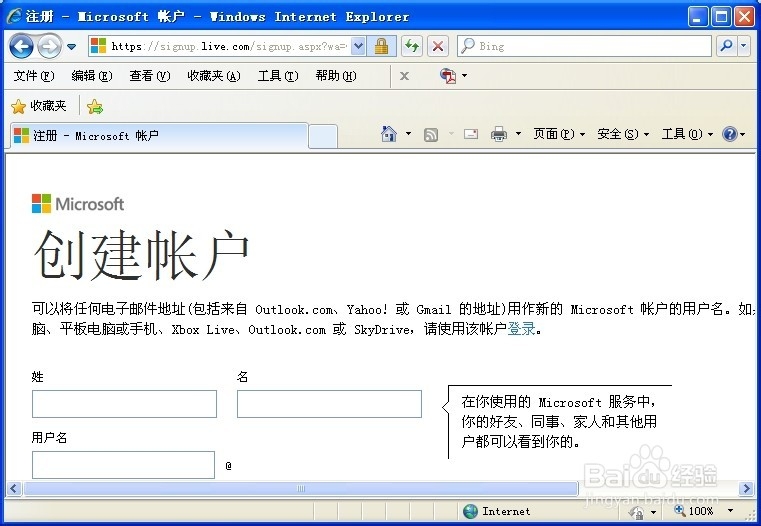The width and height of the screenshot is (761, 526).
Task: Expand the Print dropdown arrow
Action: 518,133
